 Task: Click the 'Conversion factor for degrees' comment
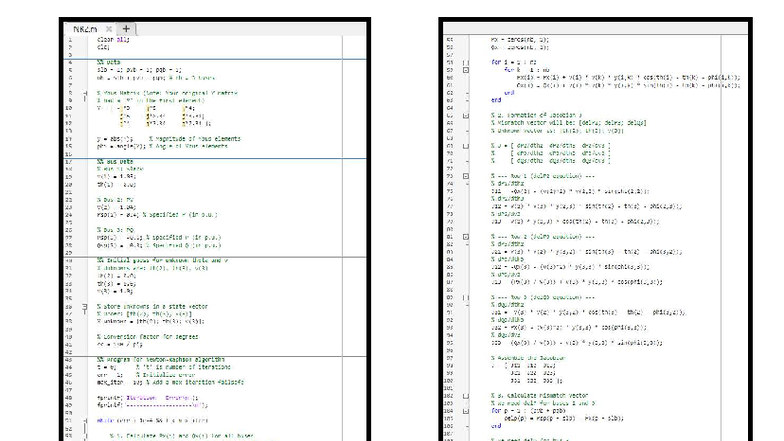pyautogui.click(x=148, y=336)
